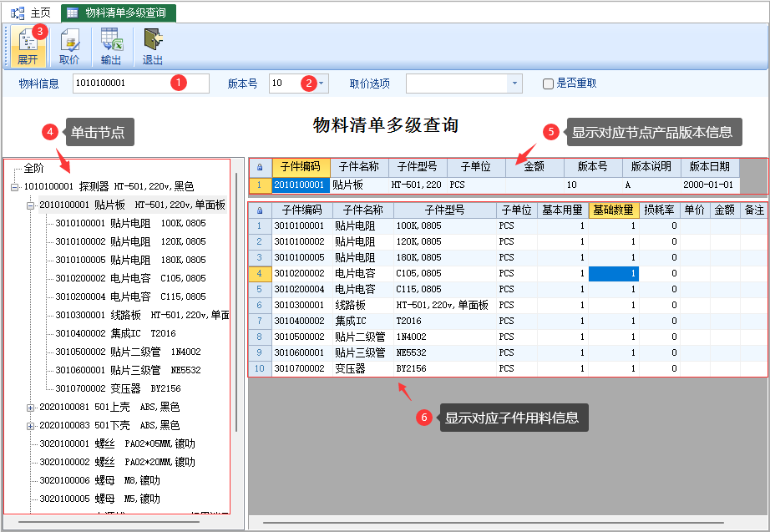Viewport: 770px width, 532px height.
Task: Select tree node 3010300001 线路板
Action: tap(142, 315)
